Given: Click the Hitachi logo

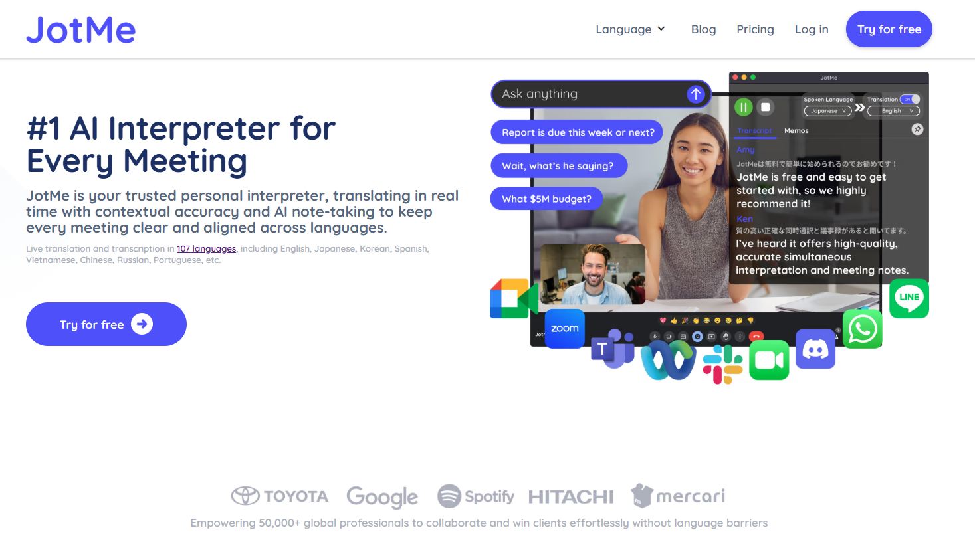Looking at the screenshot, I should [571, 497].
